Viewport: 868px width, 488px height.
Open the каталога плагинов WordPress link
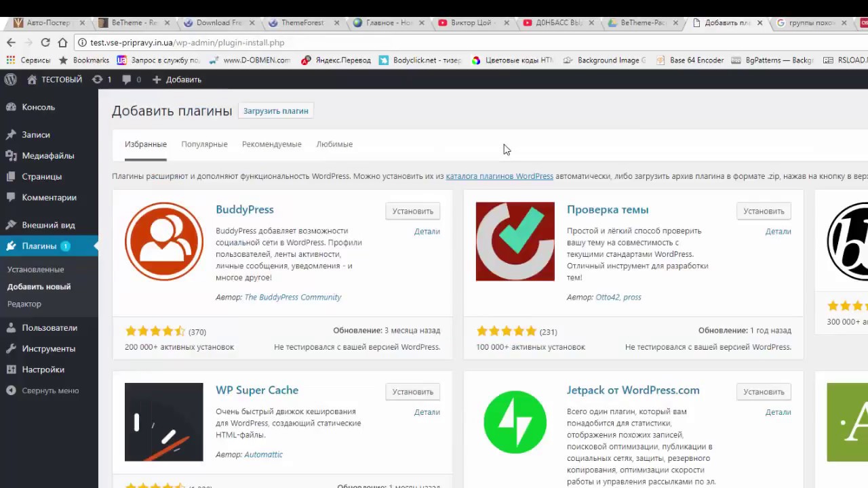[499, 176]
